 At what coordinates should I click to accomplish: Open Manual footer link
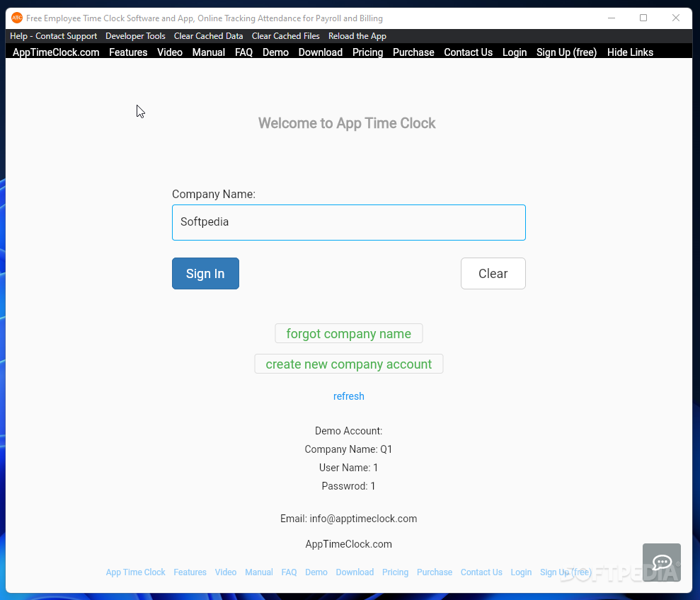tap(259, 572)
